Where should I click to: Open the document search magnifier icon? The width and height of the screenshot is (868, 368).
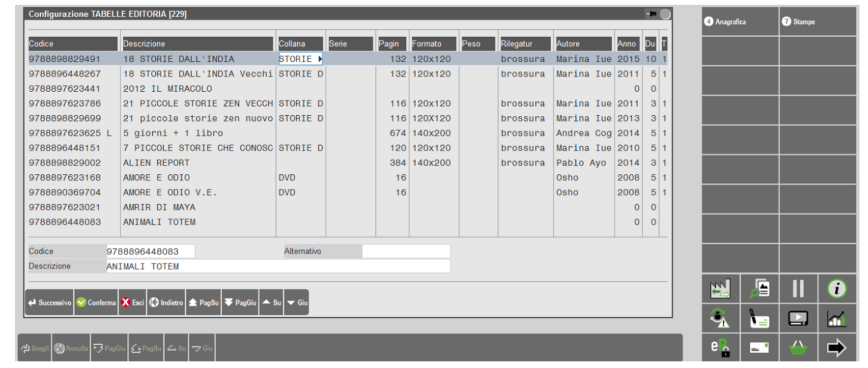(759, 289)
